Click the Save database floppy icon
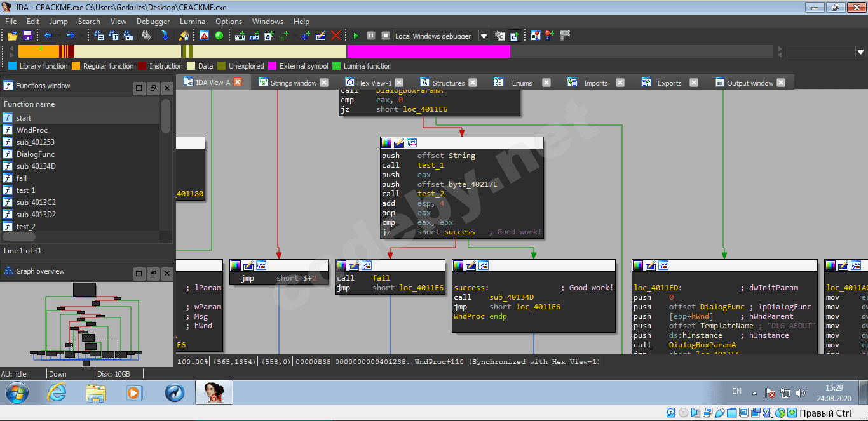This screenshot has width=868, height=421. 27,36
